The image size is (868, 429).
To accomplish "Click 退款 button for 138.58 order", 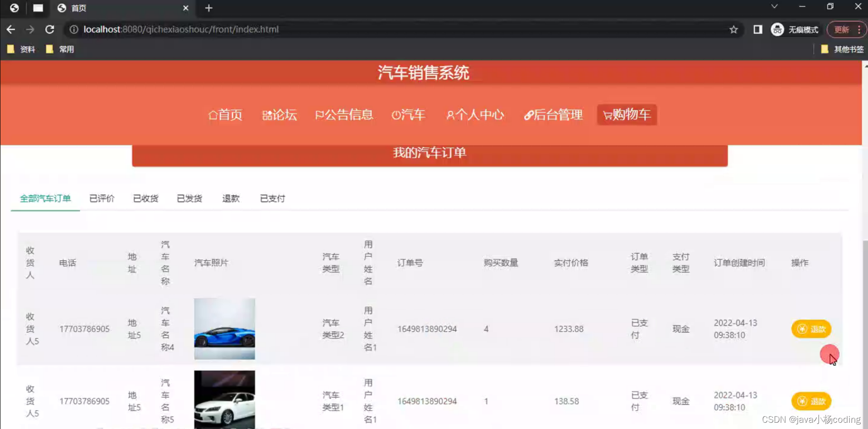I will [811, 401].
